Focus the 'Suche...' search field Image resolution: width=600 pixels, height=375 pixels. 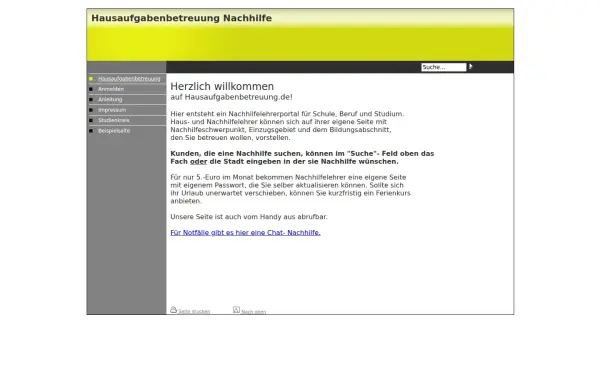tap(443, 67)
